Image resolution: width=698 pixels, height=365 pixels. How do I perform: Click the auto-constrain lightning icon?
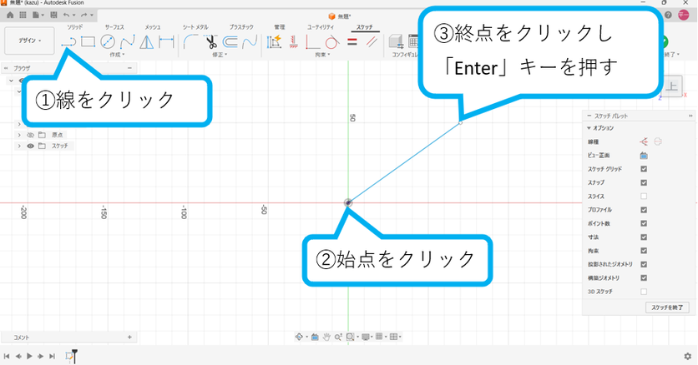coord(274,42)
